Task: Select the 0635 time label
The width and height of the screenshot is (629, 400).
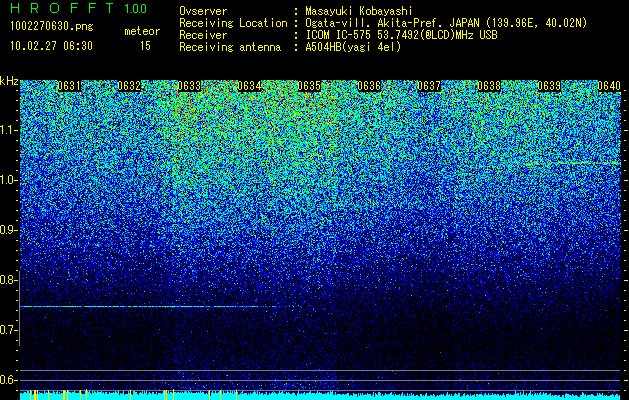Action: (309, 86)
